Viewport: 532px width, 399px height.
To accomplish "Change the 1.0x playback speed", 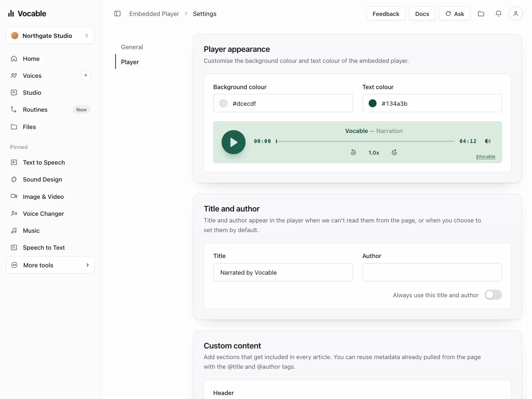I will coord(374,153).
